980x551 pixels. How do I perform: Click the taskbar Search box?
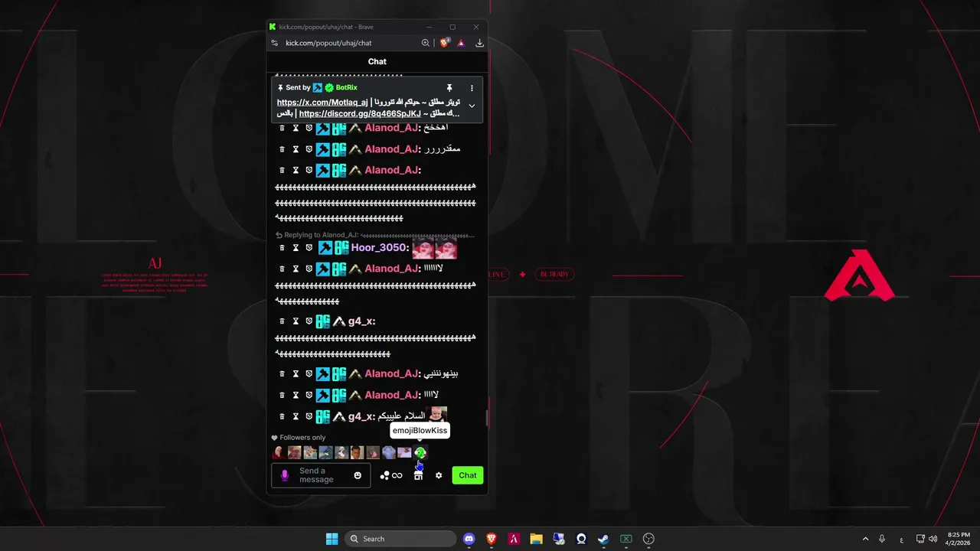(x=399, y=539)
